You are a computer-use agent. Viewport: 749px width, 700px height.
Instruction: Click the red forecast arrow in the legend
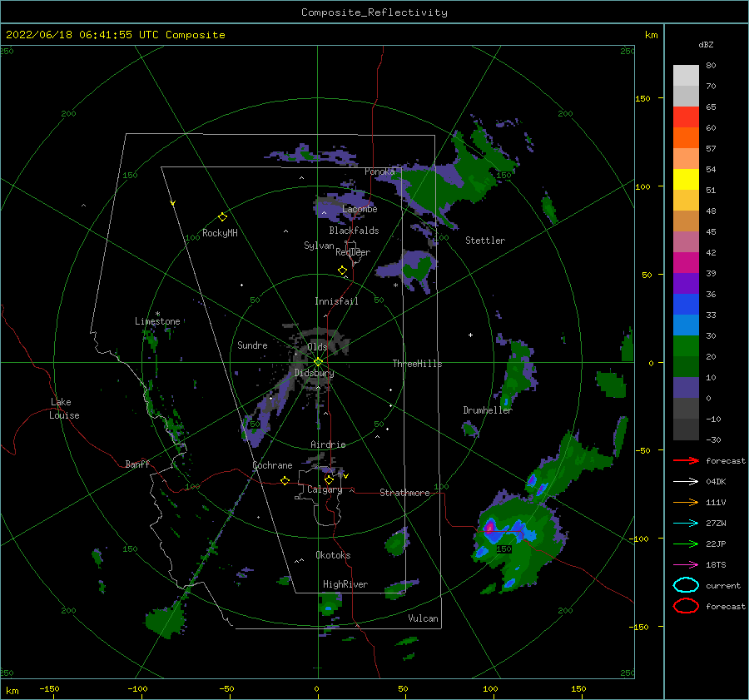[x=686, y=460]
